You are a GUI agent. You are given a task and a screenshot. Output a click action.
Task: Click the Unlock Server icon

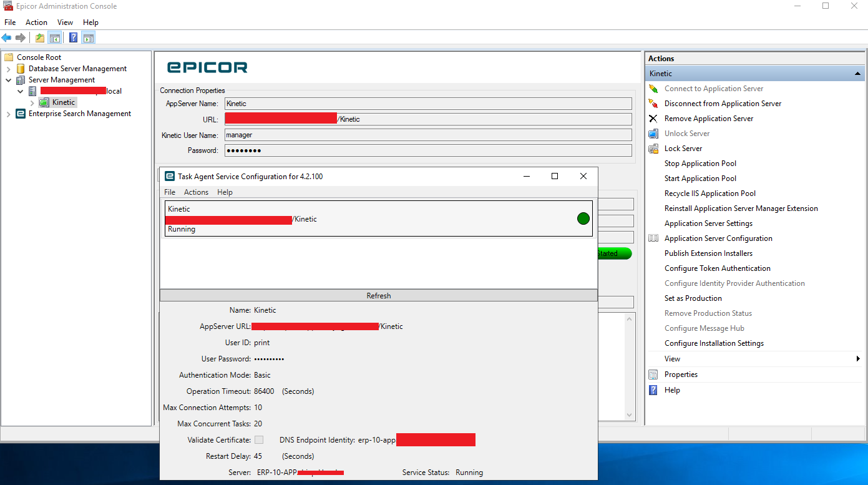(x=653, y=134)
